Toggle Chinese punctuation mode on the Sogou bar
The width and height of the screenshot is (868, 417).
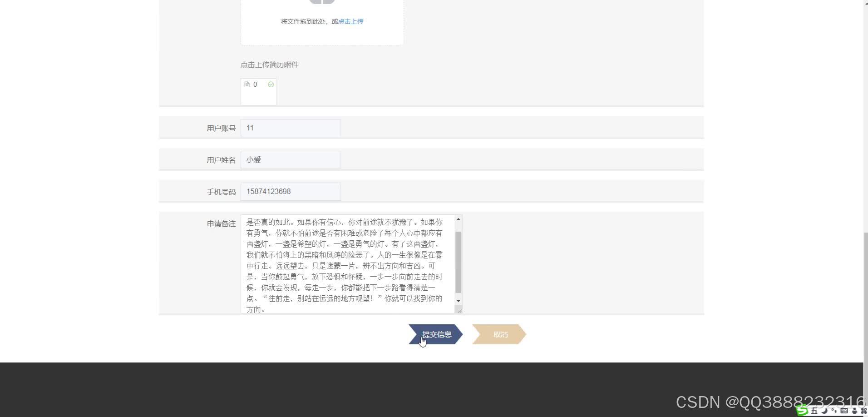[x=834, y=411]
